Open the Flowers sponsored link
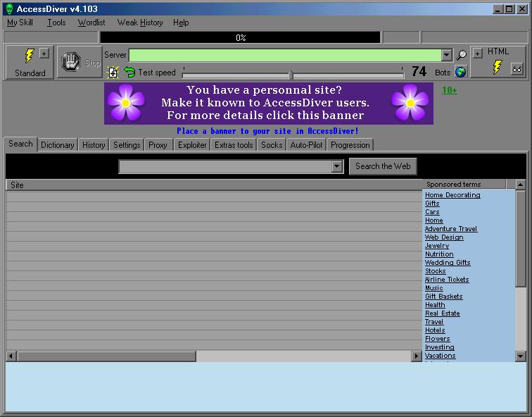The height and width of the screenshot is (417, 532). (x=437, y=339)
